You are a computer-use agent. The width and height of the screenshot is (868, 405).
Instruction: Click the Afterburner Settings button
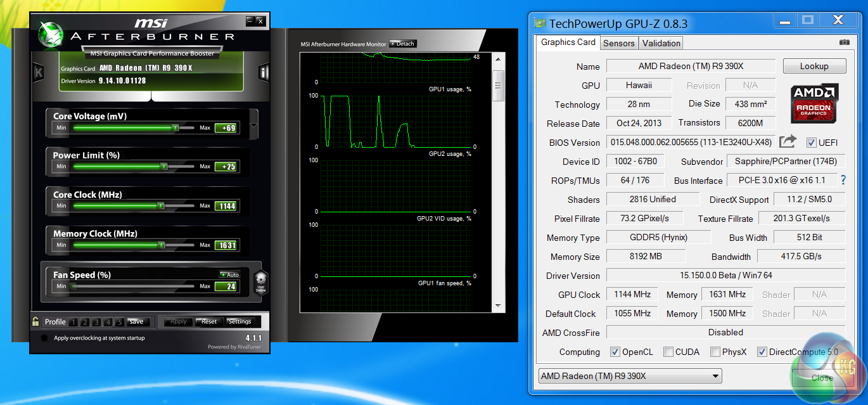pos(239,321)
